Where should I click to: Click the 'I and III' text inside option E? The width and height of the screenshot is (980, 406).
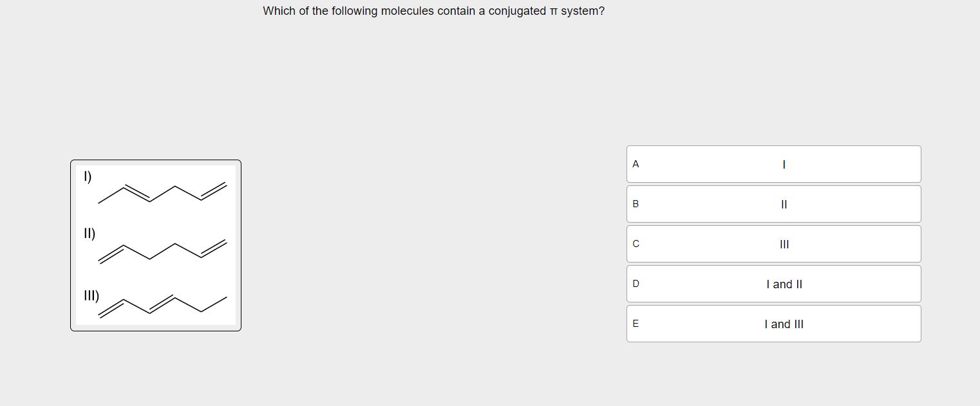[783, 324]
